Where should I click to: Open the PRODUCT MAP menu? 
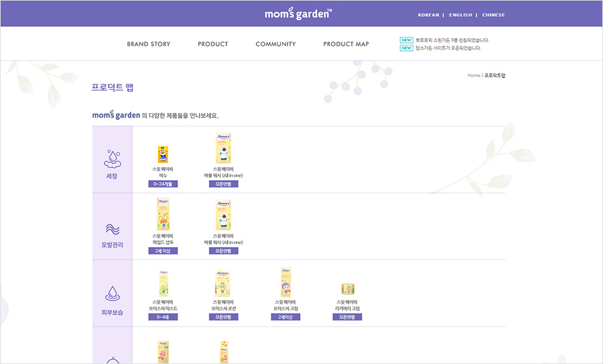tap(346, 44)
